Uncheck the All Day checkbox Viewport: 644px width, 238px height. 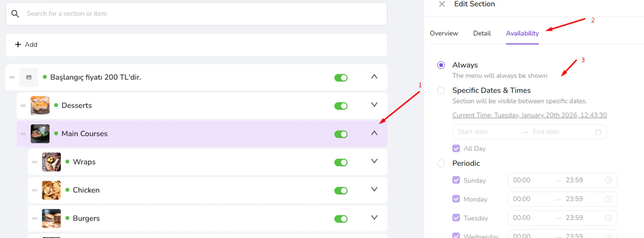[x=456, y=148]
